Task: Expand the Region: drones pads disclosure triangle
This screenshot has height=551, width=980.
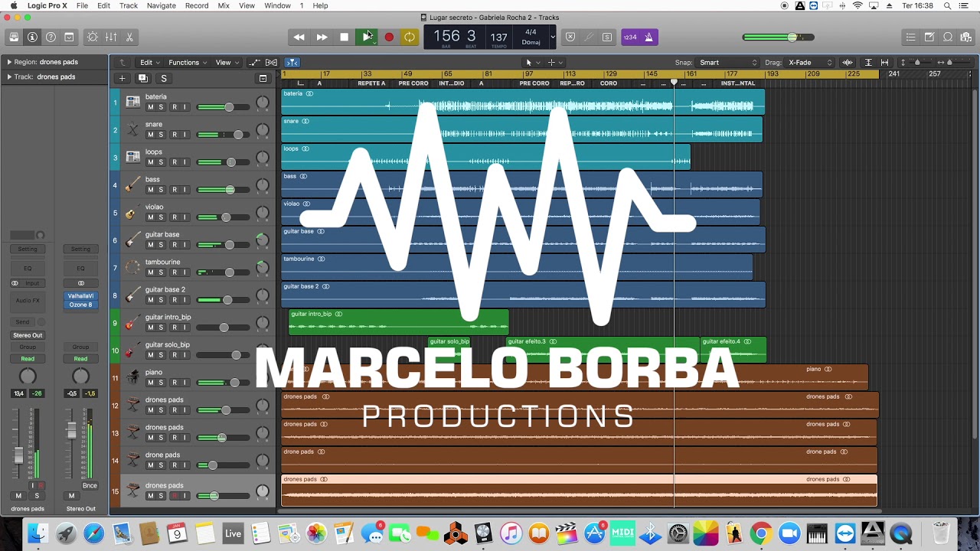Action: click(x=9, y=62)
